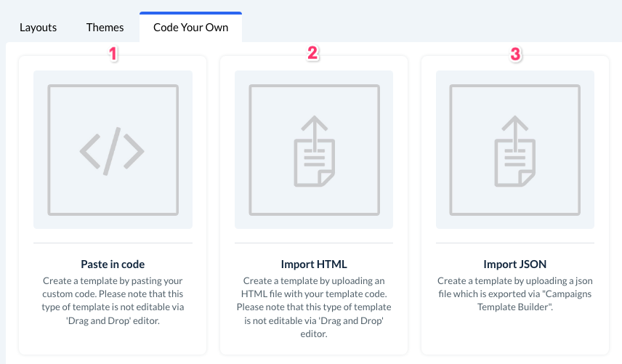The height and width of the screenshot is (364, 622).
Task: Click the Import HTML title
Action: tap(314, 264)
